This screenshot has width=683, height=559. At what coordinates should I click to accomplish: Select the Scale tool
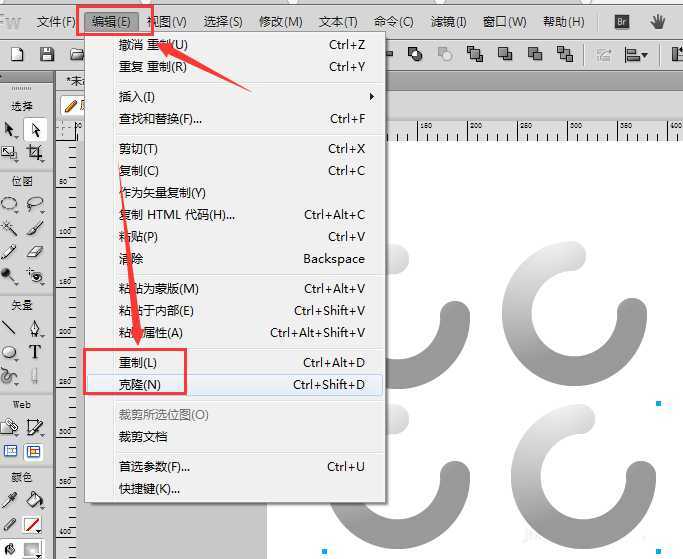click(x=9, y=153)
